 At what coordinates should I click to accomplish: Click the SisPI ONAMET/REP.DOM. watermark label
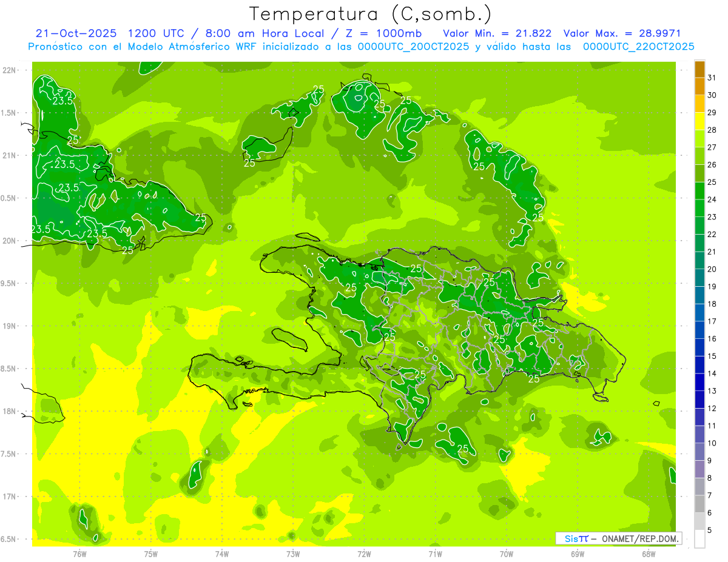point(618,538)
